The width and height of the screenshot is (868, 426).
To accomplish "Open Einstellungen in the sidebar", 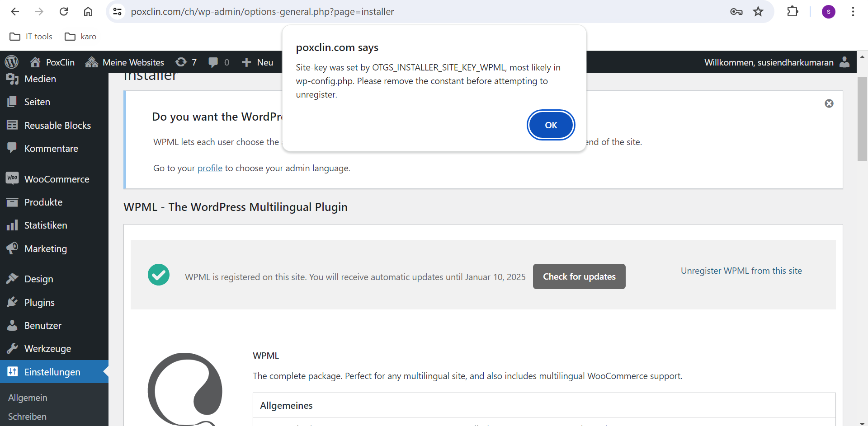I will (54, 372).
